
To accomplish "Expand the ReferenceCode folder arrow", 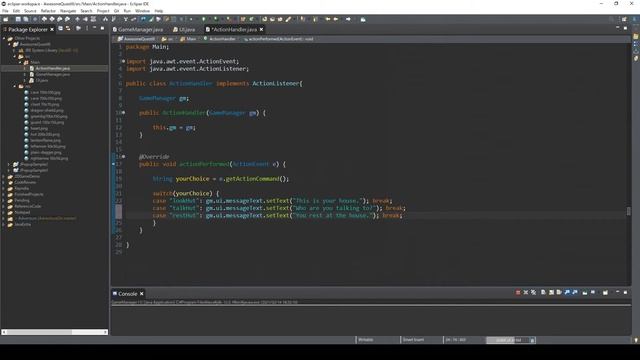I will [x=4, y=206].
